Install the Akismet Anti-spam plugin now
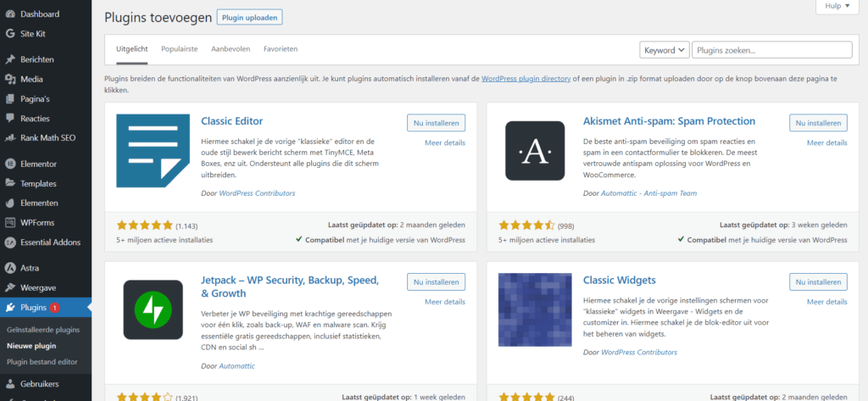 [818, 122]
